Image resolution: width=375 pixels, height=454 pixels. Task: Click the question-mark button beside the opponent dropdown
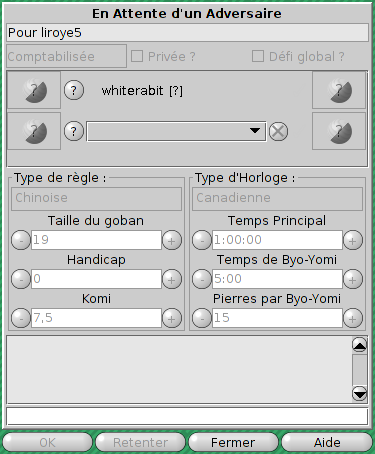74,131
